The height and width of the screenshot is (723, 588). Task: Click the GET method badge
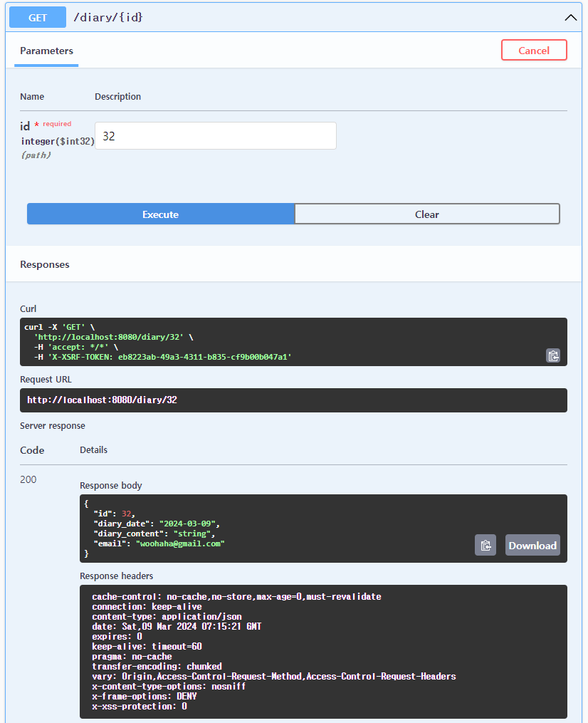point(38,18)
